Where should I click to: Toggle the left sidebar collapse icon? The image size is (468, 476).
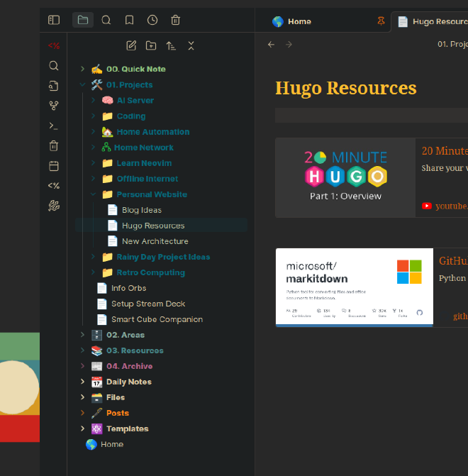(x=54, y=21)
